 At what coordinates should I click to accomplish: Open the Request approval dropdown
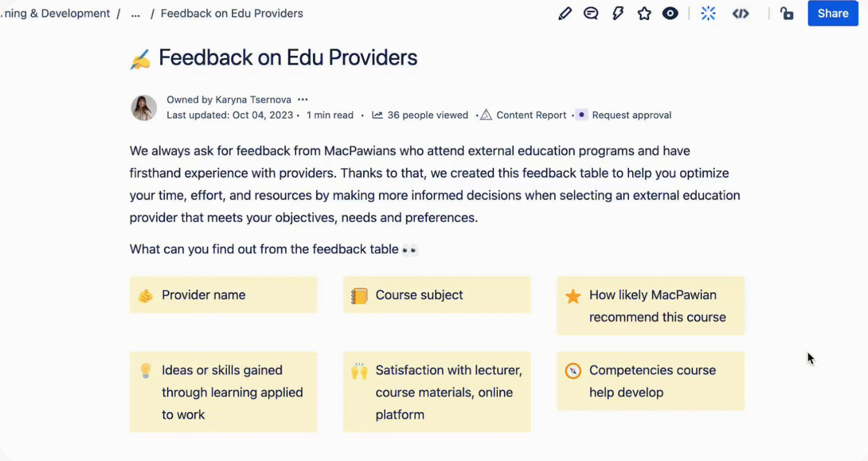[x=631, y=115]
